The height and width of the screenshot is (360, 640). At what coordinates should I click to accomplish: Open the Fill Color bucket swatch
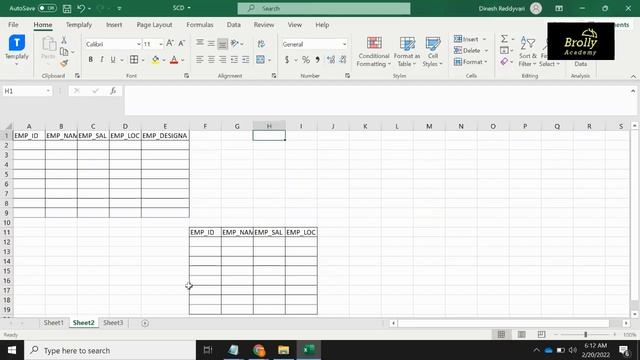(156, 60)
